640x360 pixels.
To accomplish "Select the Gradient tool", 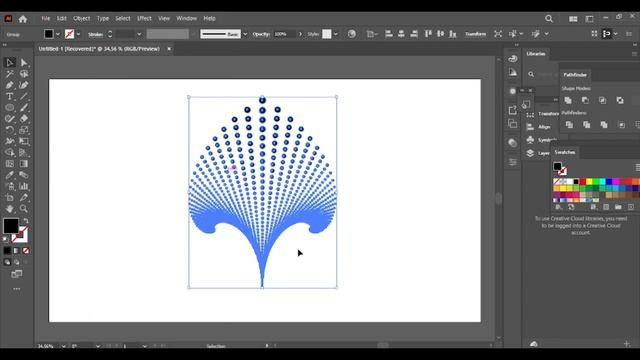I will pos(24,164).
